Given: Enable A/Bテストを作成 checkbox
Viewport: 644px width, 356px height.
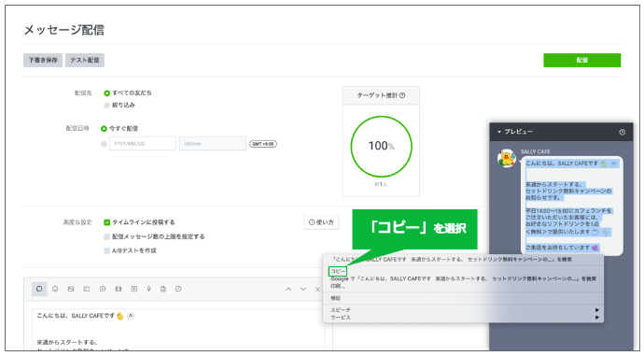Looking at the screenshot, I should 106,250.
